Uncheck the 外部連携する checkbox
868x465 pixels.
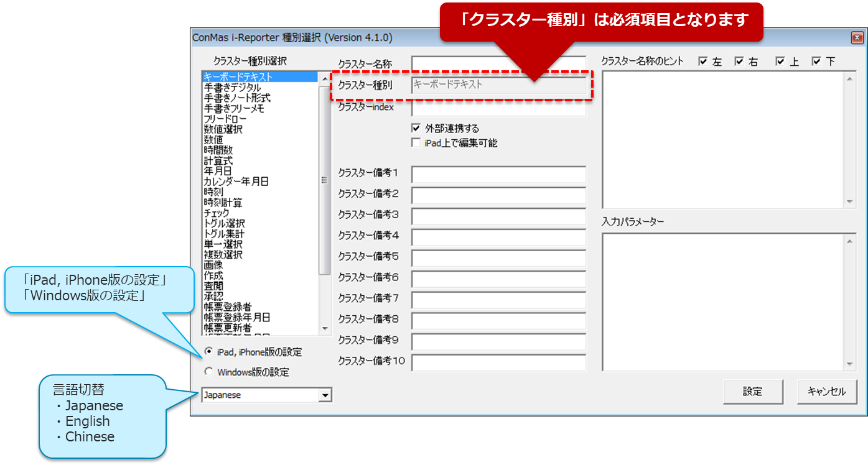(x=416, y=129)
